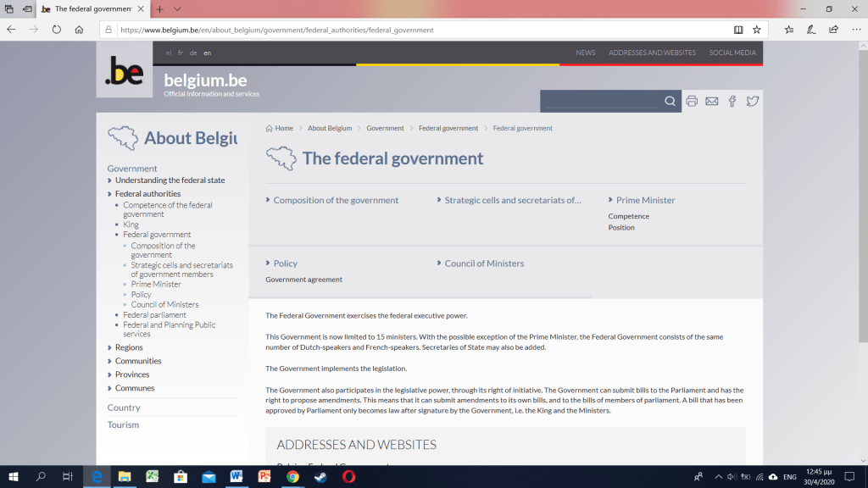Click the email envelope share icon
The height and width of the screenshot is (488, 868).
click(x=712, y=101)
